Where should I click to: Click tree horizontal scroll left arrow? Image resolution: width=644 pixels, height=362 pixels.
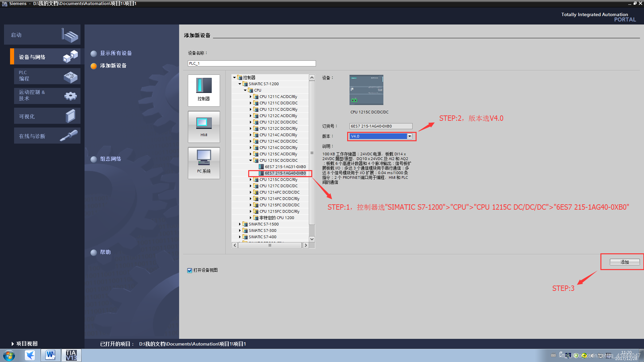pos(235,245)
